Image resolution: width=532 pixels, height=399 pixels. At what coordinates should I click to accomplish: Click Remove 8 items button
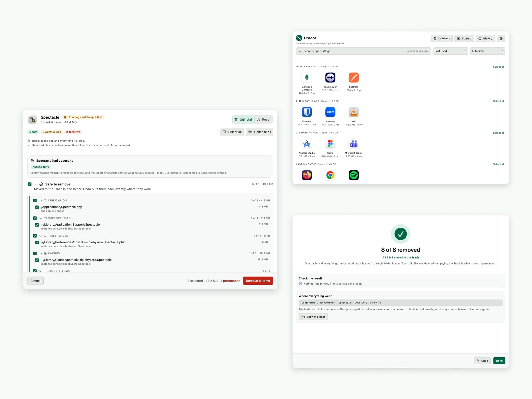tap(258, 281)
